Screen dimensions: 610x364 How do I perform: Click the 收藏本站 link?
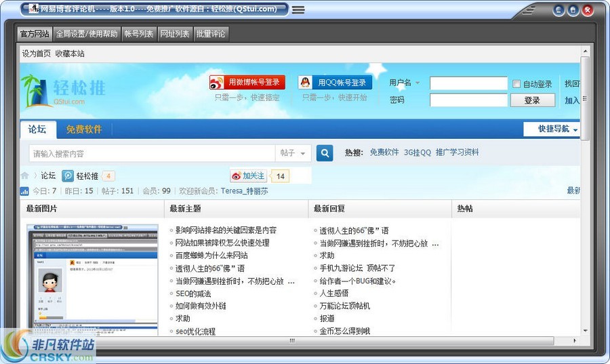(x=70, y=54)
